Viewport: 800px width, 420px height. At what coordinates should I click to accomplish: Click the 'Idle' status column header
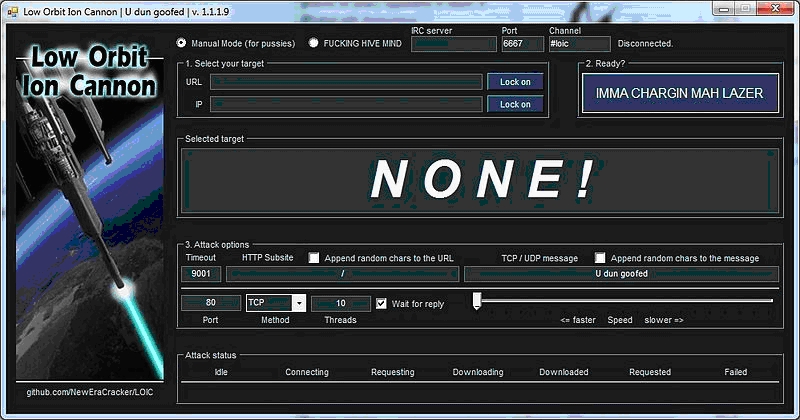[x=221, y=372]
